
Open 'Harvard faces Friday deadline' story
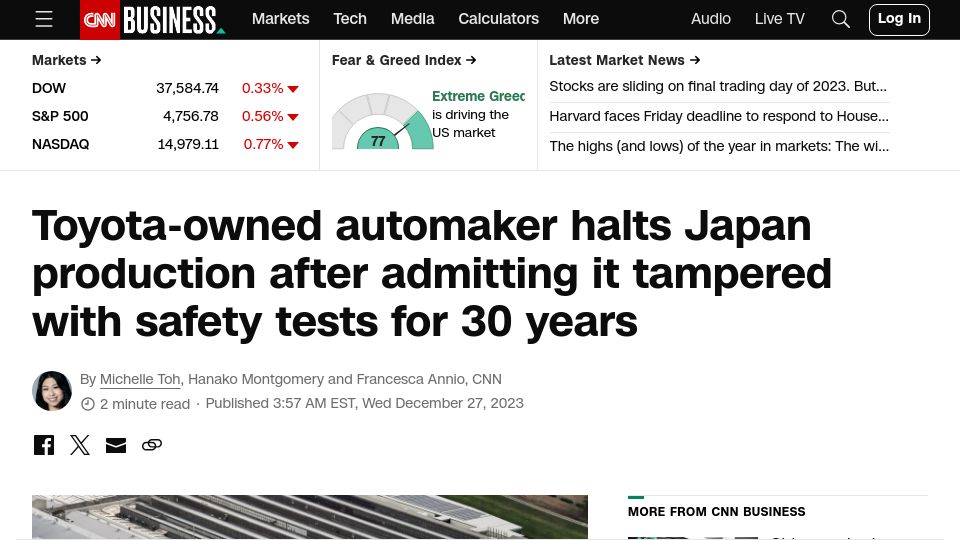click(x=719, y=116)
